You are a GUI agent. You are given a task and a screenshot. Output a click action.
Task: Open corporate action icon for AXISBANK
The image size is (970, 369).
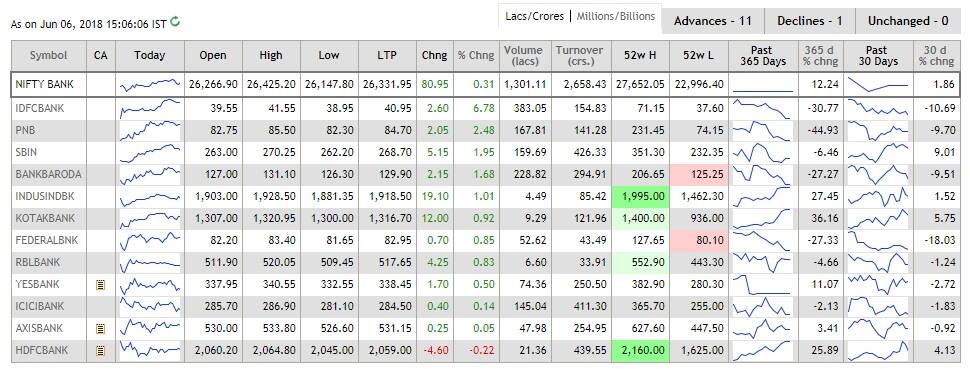point(100,329)
